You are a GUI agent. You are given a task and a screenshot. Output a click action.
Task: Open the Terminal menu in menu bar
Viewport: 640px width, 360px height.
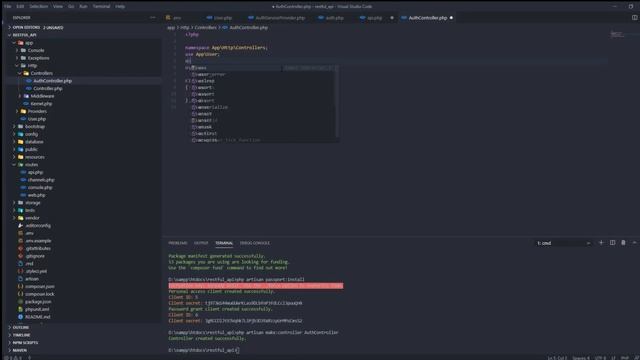click(x=101, y=7)
